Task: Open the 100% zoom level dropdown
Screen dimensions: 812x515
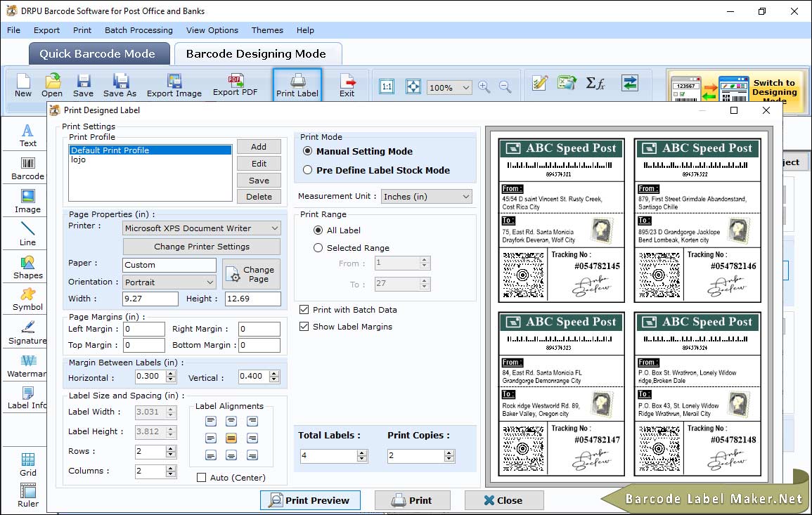Action: [x=449, y=87]
